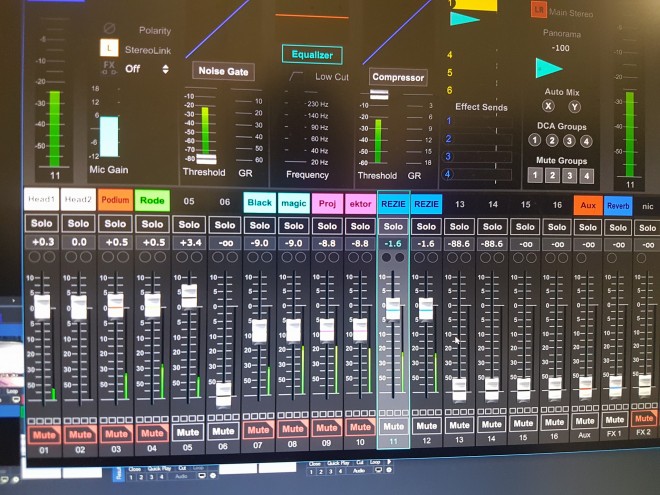Enable Auto Mix group X
Image resolution: width=660 pixels, height=495 pixels.
pos(548,106)
